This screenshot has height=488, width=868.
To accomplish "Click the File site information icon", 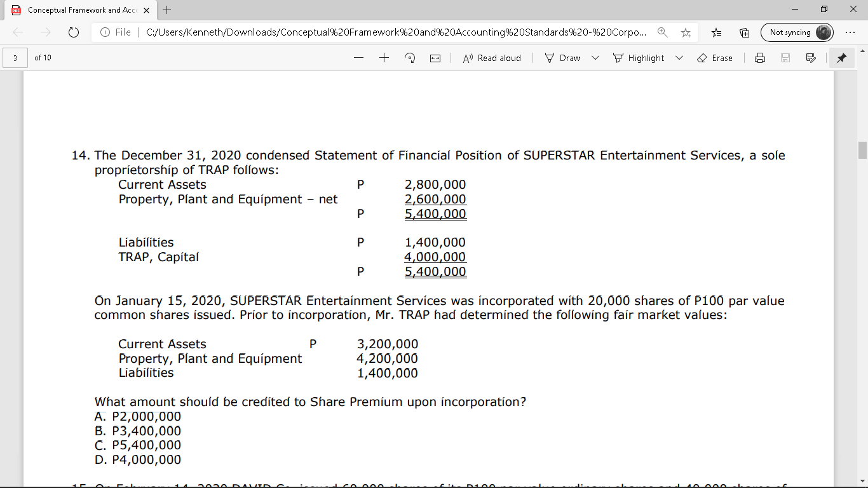I will pos(105,32).
